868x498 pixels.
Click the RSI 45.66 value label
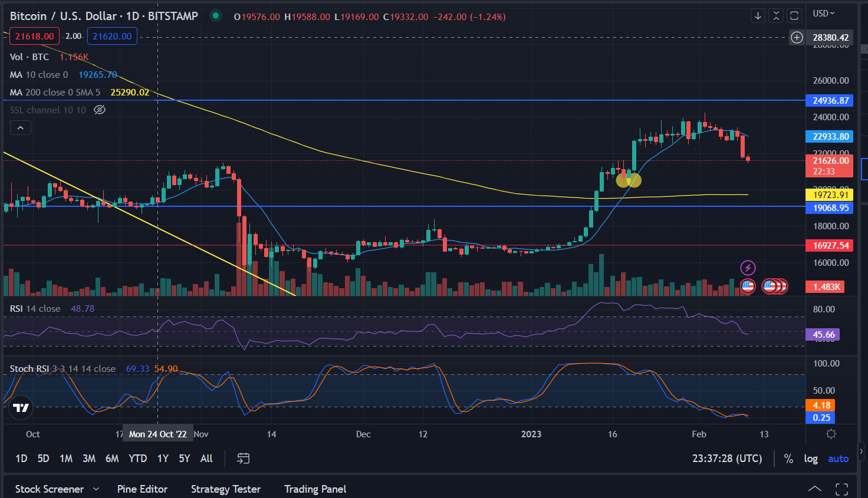click(x=823, y=335)
